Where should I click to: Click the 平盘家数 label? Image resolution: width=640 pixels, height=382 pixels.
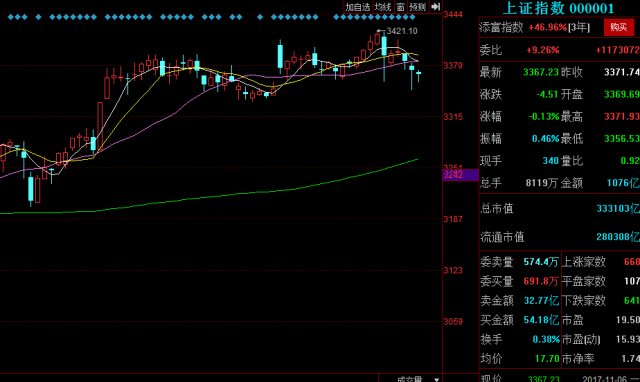[584, 281]
